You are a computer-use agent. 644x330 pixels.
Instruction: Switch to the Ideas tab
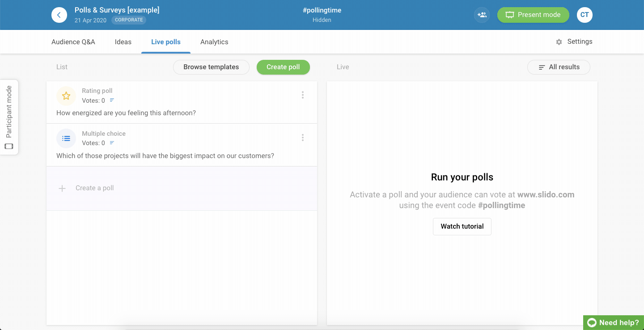point(123,42)
